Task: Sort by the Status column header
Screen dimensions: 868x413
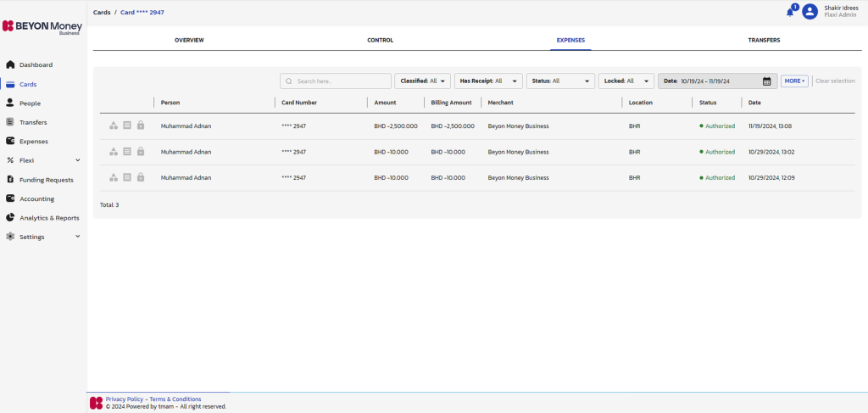Action: [708, 103]
